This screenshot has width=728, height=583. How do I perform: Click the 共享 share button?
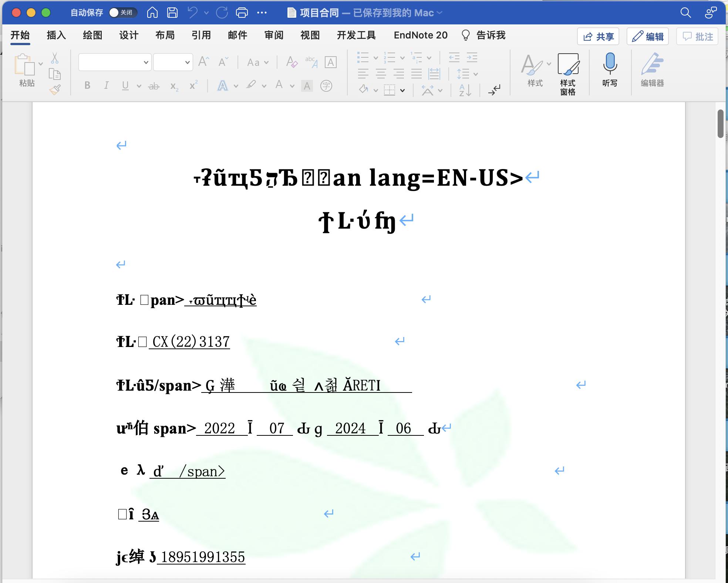pos(598,37)
